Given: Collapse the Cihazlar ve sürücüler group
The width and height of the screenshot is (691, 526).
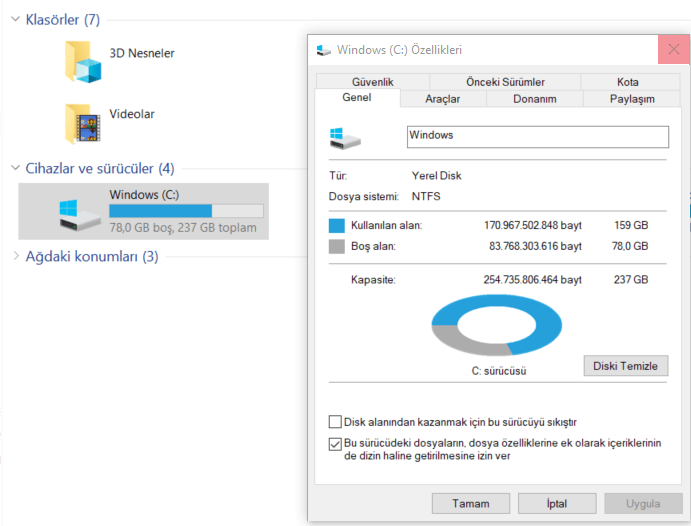Looking at the screenshot, I should pyautogui.click(x=15, y=168).
